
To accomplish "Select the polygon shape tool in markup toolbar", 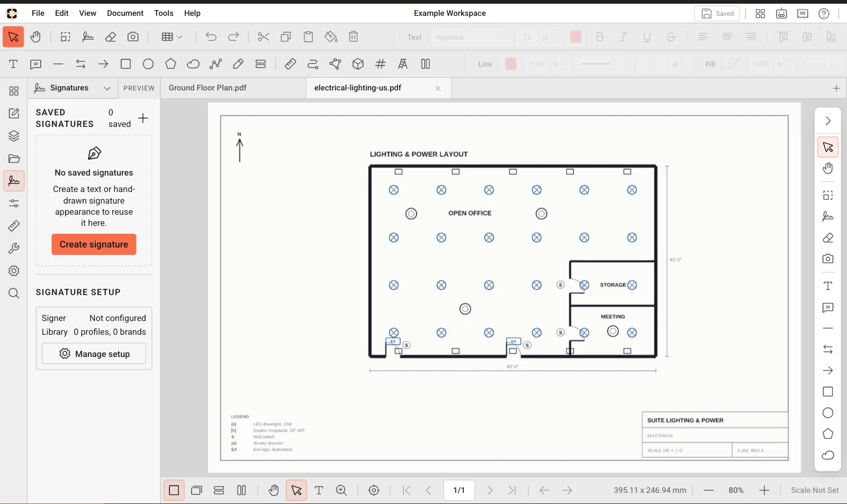I will [170, 64].
